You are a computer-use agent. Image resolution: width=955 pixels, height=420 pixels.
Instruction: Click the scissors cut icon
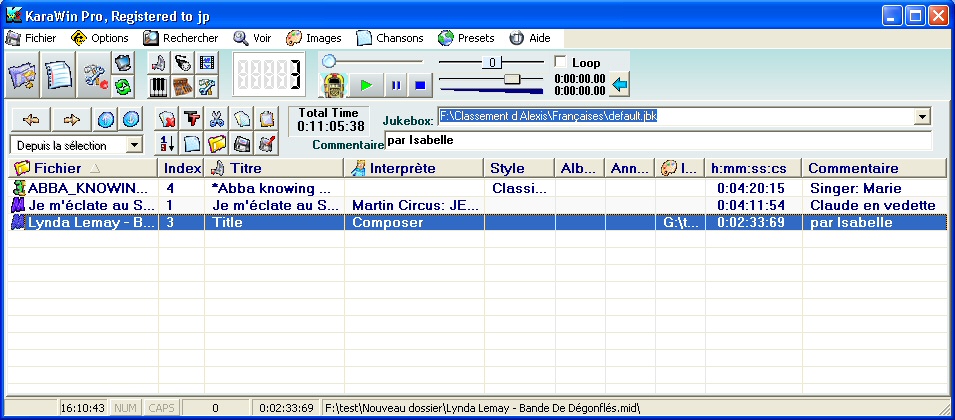tap(218, 119)
